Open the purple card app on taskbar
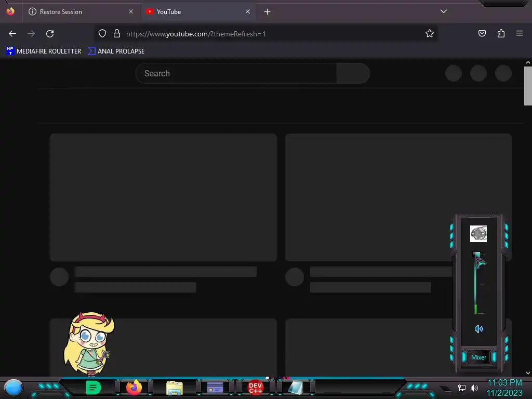The image size is (532, 399). click(215, 388)
